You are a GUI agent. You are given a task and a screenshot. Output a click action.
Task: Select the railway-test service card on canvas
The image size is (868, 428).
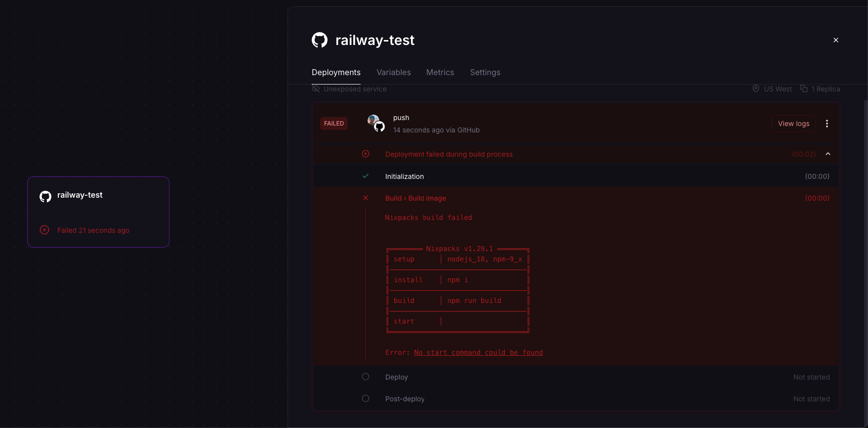click(x=98, y=212)
